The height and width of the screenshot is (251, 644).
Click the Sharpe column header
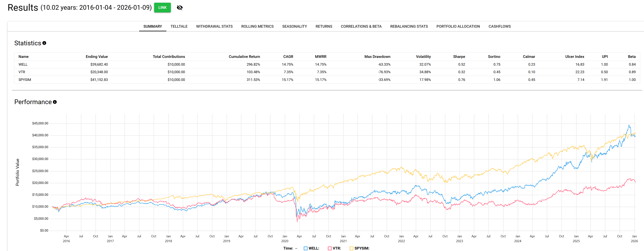coord(459,57)
